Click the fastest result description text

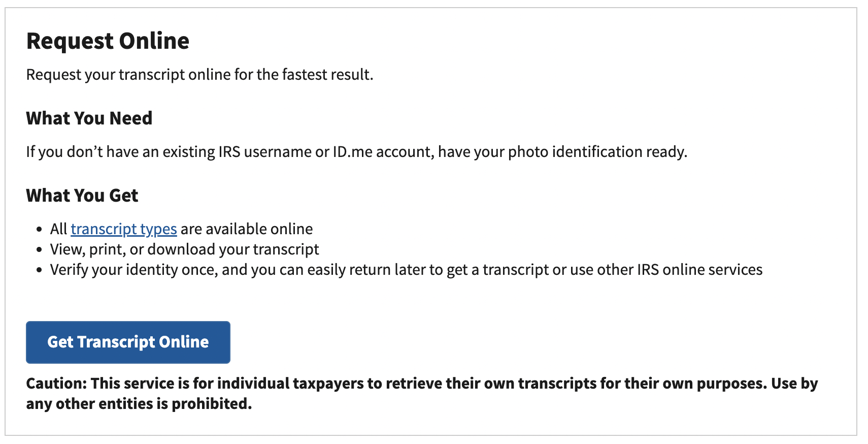point(200,74)
